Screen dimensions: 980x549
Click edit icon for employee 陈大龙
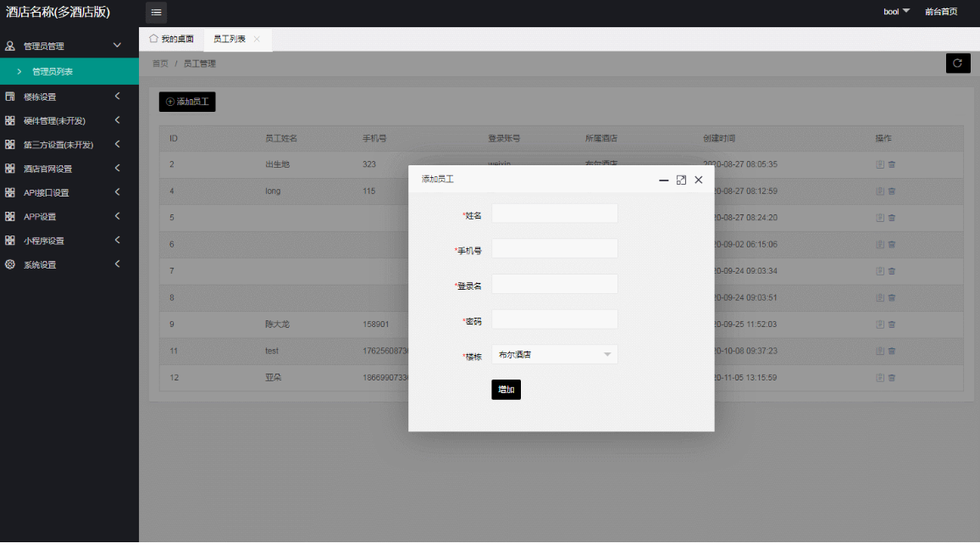[880, 324]
